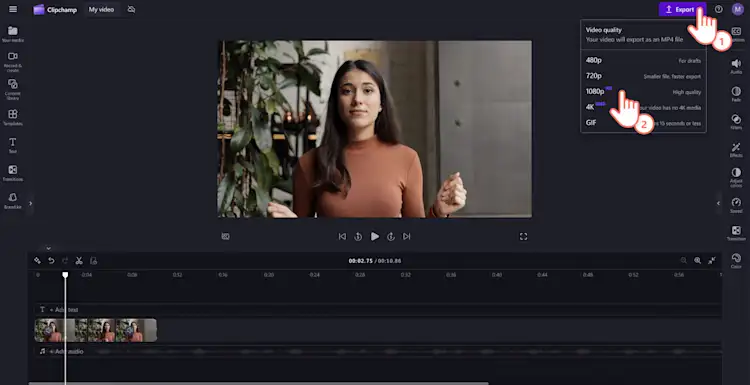Select the video clip on the timeline

pos(96,330)
